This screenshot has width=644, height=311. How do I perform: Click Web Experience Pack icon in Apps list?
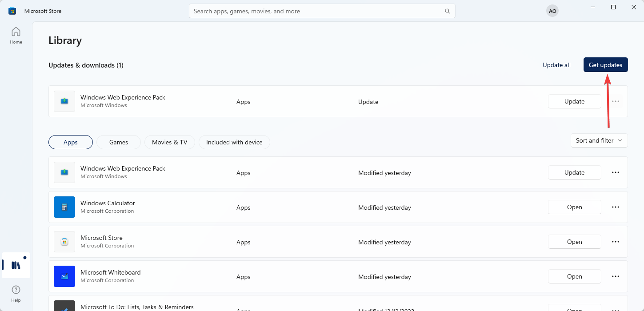click(x=64, y=172)
